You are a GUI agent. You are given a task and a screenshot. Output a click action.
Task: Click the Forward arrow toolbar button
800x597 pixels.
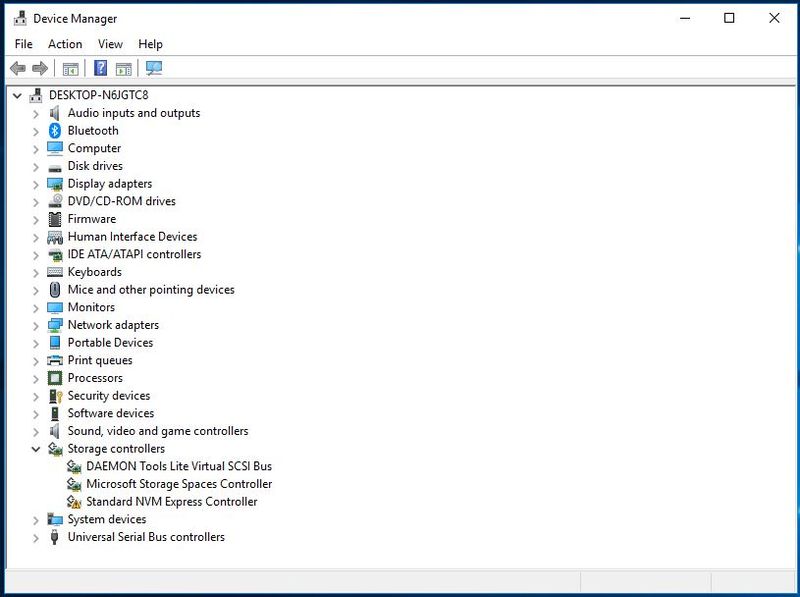[40, 68]
